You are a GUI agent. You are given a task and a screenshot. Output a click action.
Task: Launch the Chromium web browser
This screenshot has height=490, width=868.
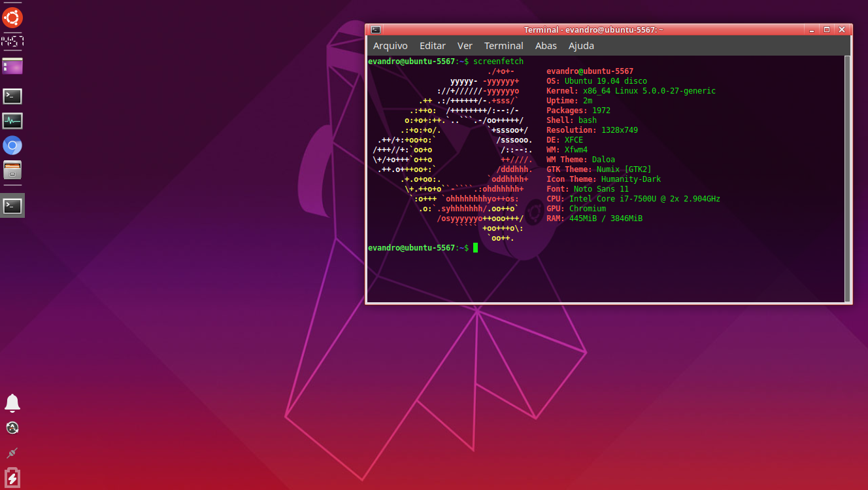pyautogui.click(x=12, y=145)
